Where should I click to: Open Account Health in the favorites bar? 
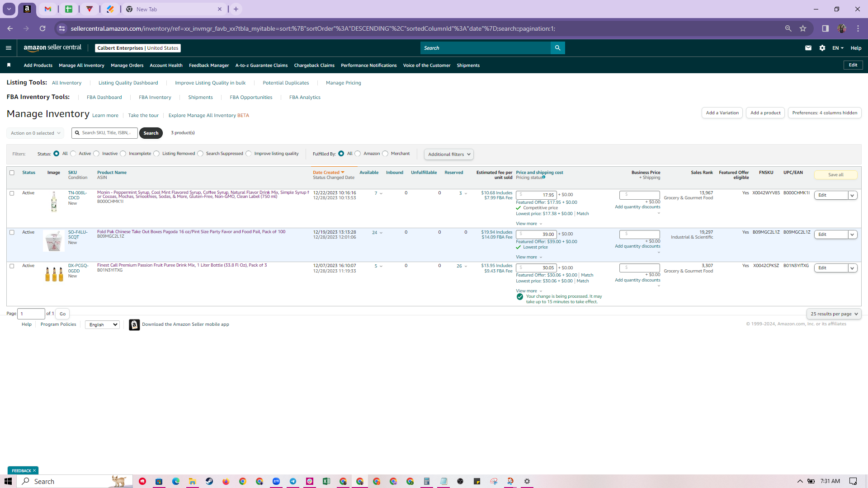166,66
